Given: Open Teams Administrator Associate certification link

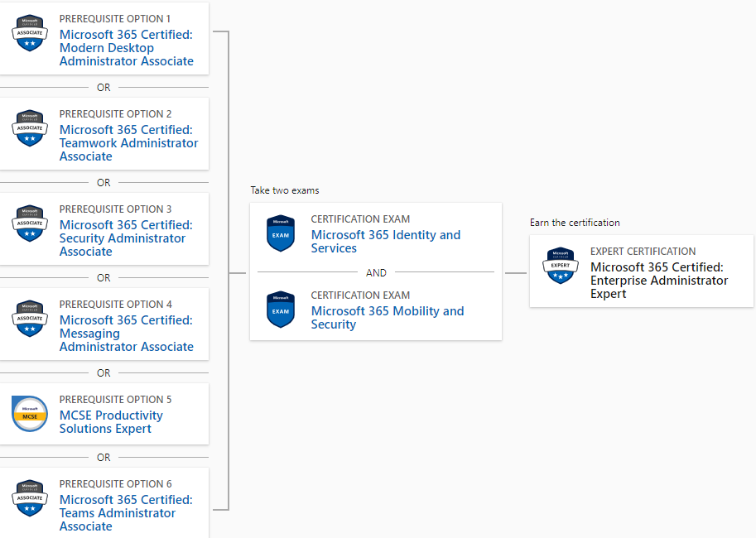Looking at the screenshot, I should coord(126,513).
